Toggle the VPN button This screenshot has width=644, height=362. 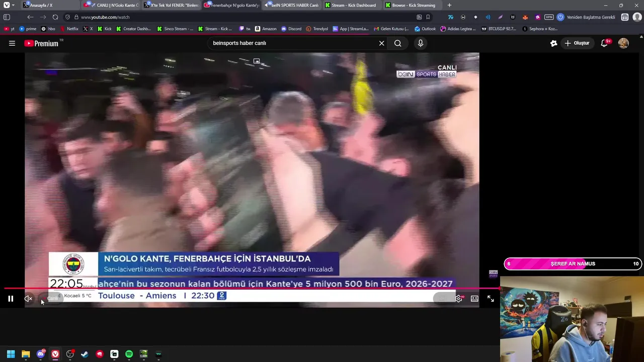tap(549, 17)
